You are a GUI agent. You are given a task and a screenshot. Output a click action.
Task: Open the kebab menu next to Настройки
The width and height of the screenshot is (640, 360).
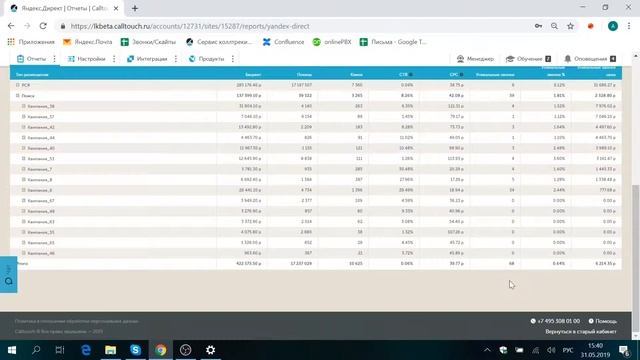pyautogui.click(x=114, y=59)
